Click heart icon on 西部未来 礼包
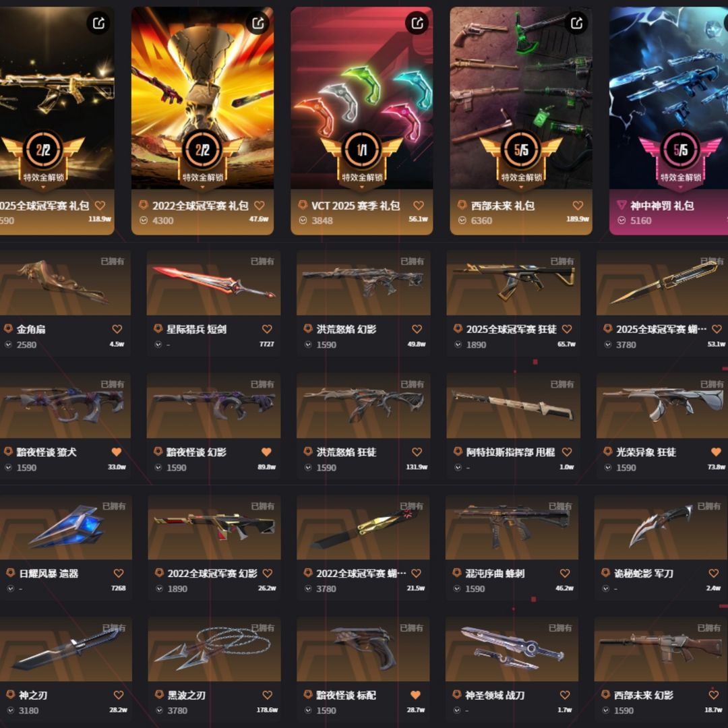The width and height of the screenshot is (728, 728). (578, 205)
